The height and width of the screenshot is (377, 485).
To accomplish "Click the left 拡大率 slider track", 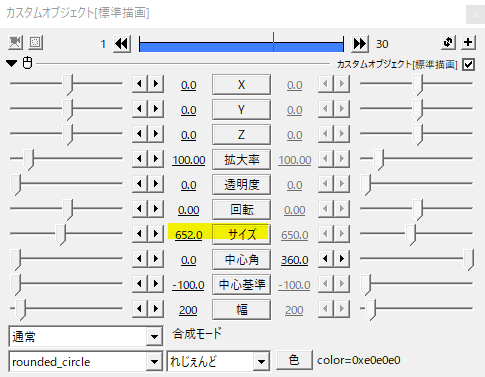I will [x=67, y=159].
